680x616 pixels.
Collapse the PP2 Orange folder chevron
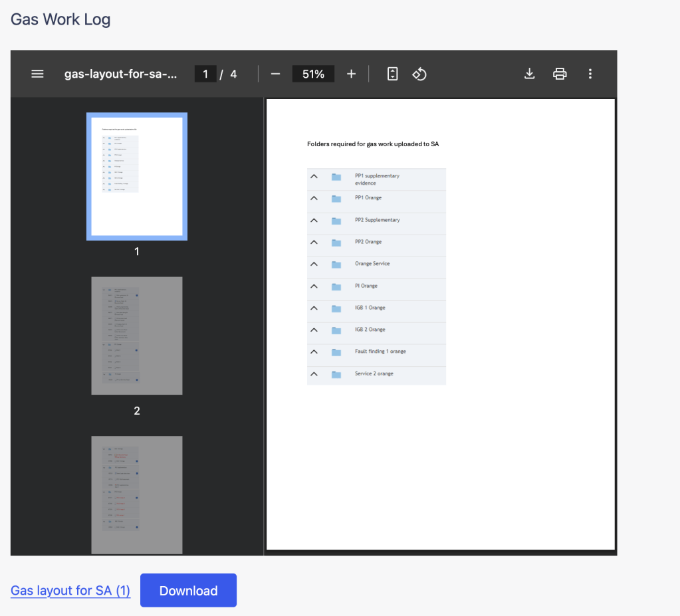pos(314,243)
